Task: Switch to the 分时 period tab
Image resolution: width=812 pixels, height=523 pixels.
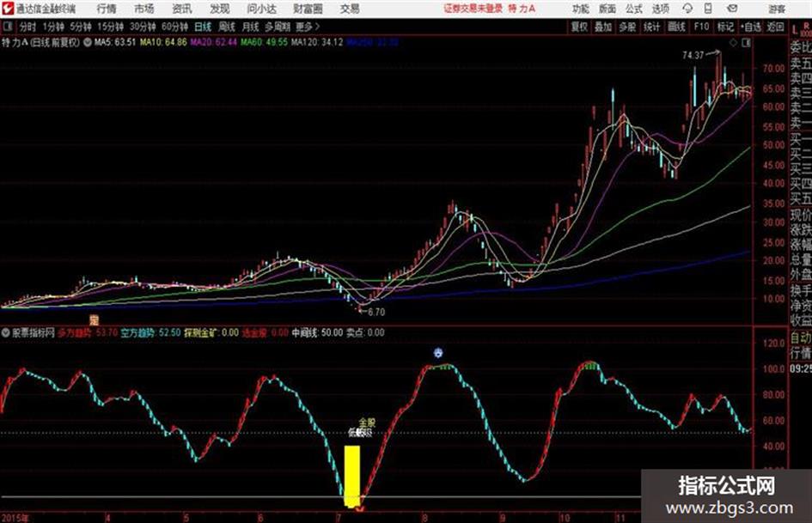Action: point(28,27)
